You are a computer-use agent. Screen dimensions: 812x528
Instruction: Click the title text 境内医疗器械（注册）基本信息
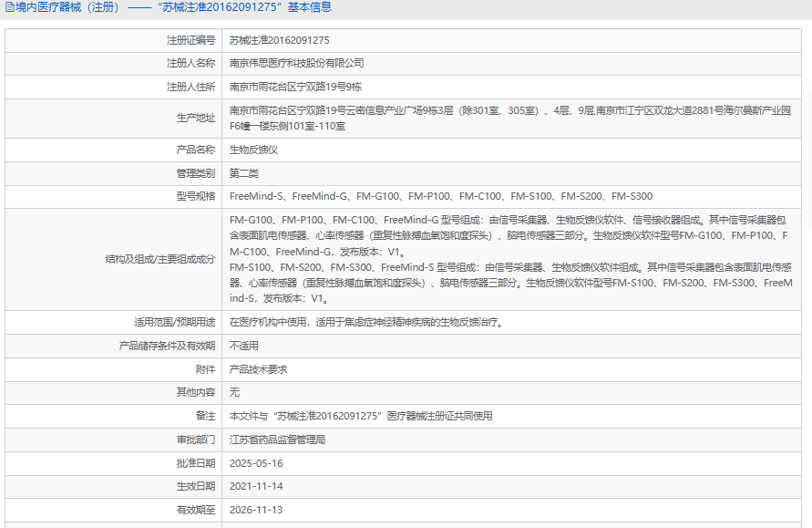[173, 7]
